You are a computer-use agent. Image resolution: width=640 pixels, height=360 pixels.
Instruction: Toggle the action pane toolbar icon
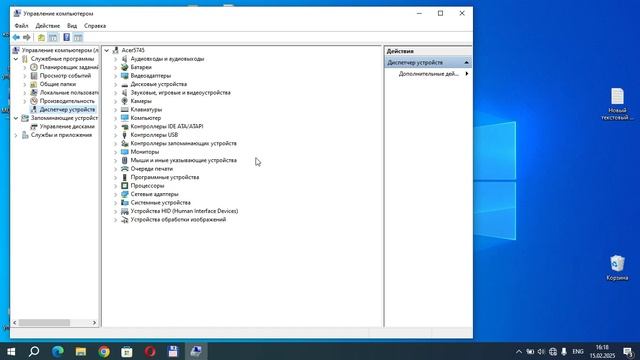(x=78, y=38)
